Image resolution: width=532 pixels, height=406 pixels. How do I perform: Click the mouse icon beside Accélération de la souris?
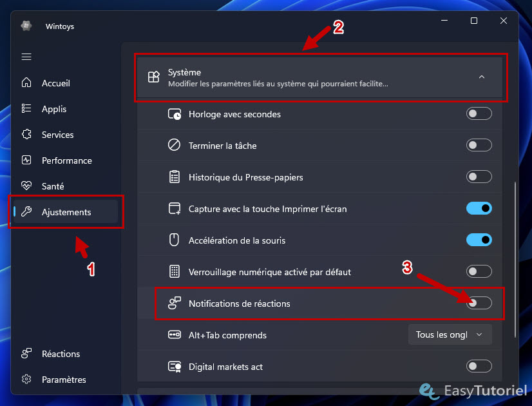tap(173, 240)
